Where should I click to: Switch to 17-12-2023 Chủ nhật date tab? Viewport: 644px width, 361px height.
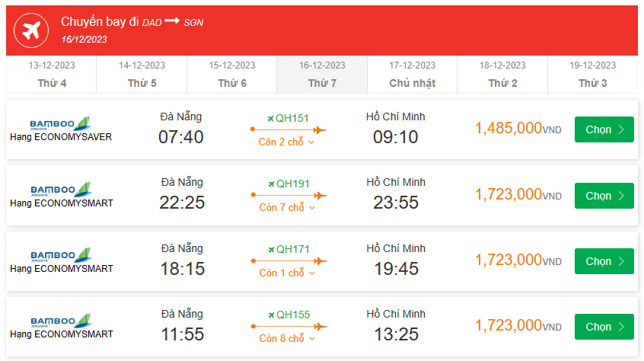(412, 75)
